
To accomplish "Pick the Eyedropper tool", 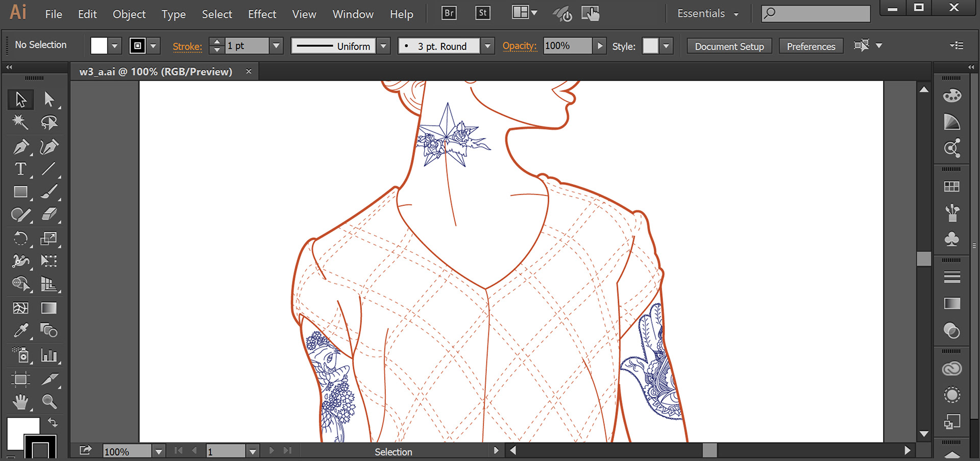I will (20, 330).
